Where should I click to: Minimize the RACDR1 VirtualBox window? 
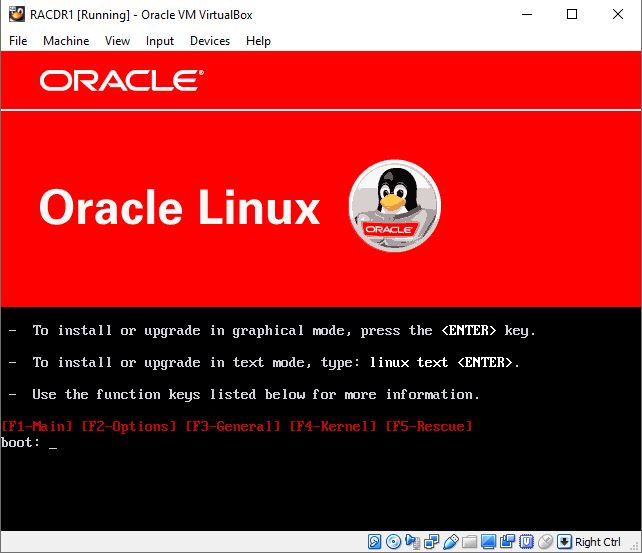(x=527, y=14)
